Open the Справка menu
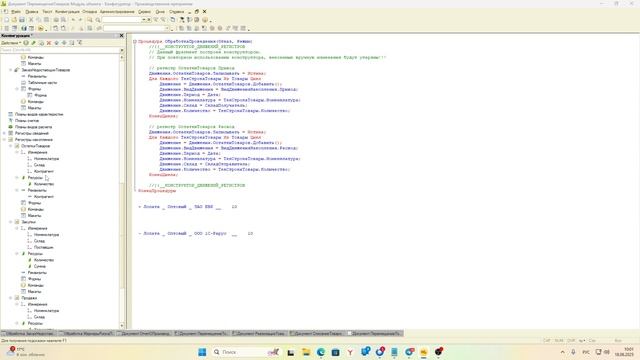640x360 pixels. point(176,11)
